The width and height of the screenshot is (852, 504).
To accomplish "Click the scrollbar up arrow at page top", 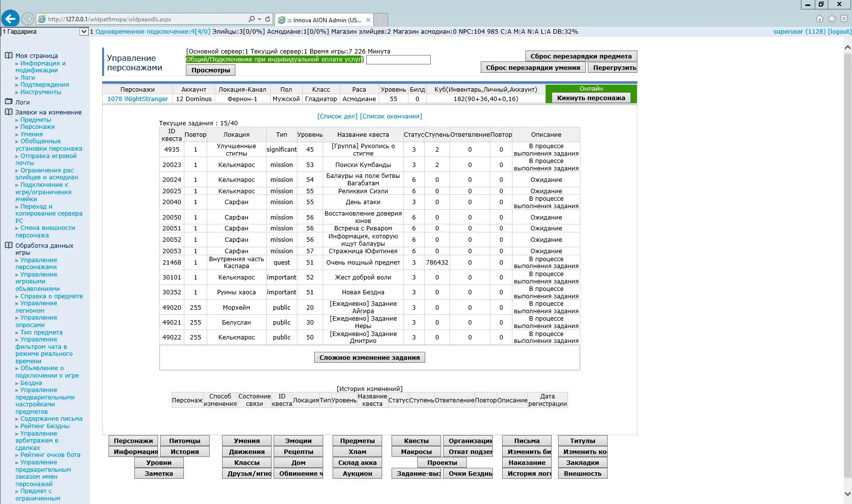I will pos(848,48).
